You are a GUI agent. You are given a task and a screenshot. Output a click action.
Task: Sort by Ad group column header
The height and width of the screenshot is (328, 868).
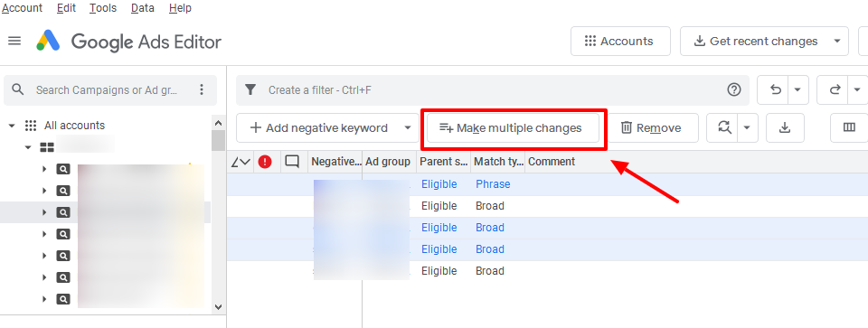[388, 162]
